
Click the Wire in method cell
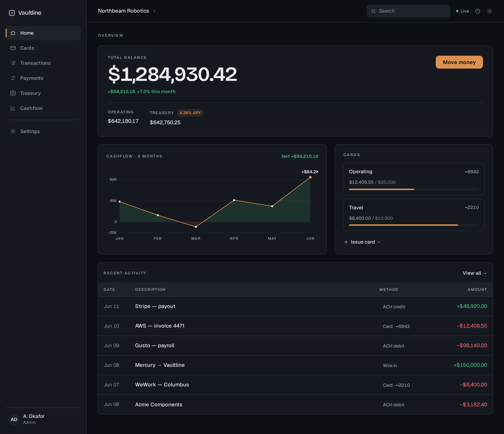click(390, 366)
